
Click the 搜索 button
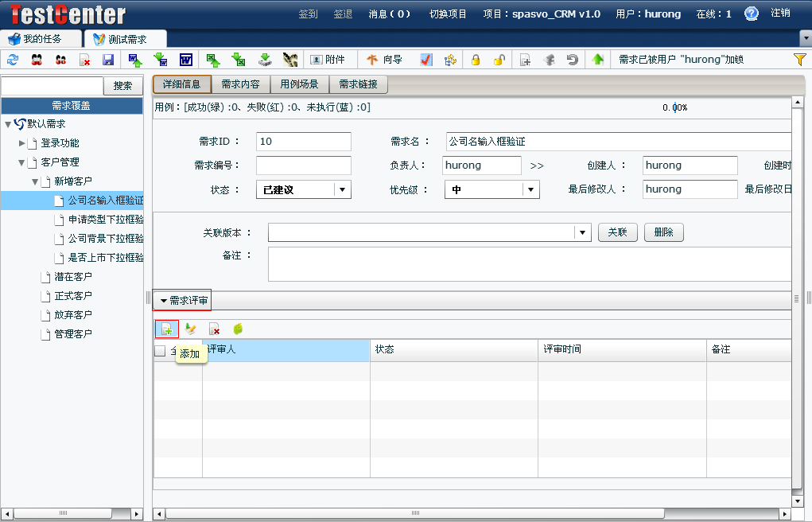click(123, 86)
